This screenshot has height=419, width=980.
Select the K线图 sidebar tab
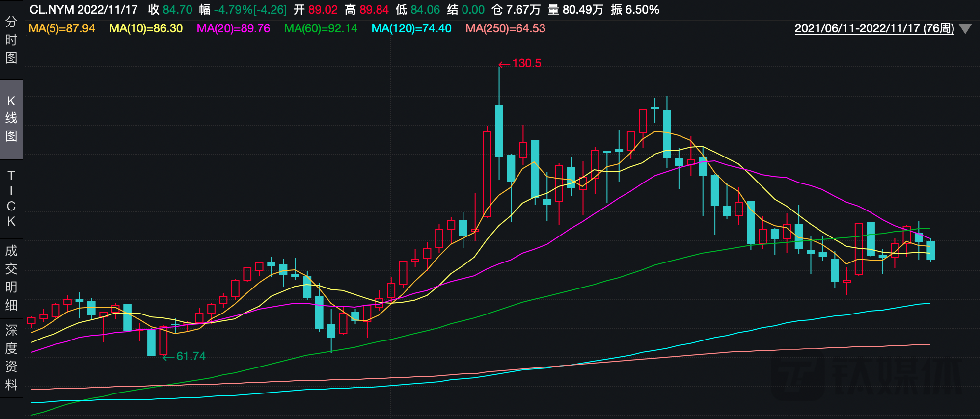click(11, 119)
